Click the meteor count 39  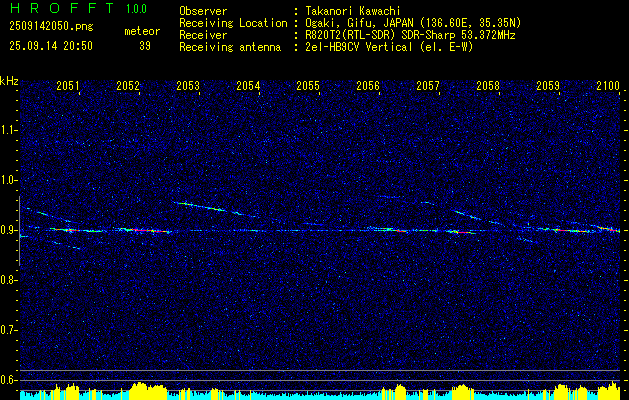tap(145, 46)
